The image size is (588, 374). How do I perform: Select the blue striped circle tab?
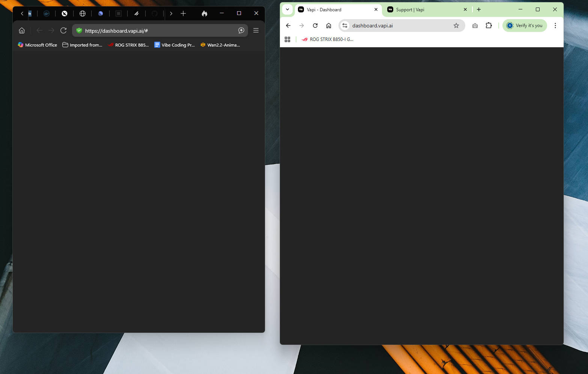(x=101, y=14)
